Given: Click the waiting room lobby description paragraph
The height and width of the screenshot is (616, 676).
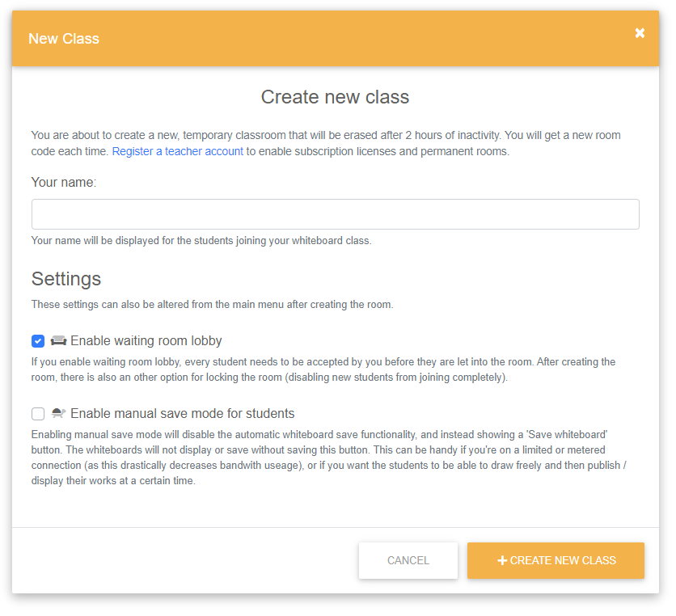Looking at the screenshot, I should coord(323,369).
